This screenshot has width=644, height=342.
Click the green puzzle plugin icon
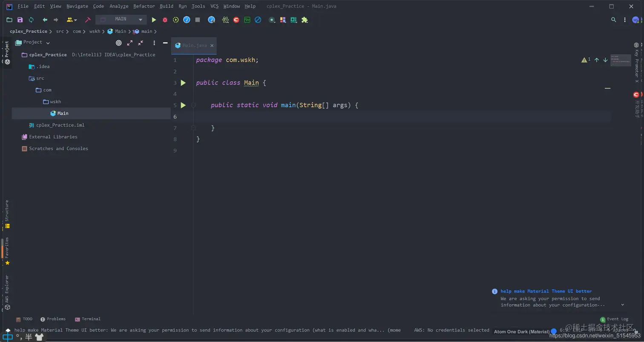305,20
